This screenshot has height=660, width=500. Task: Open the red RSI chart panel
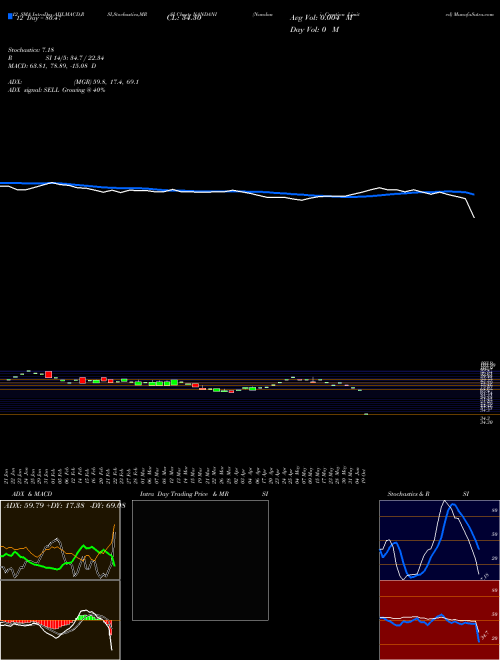point(439,620)
